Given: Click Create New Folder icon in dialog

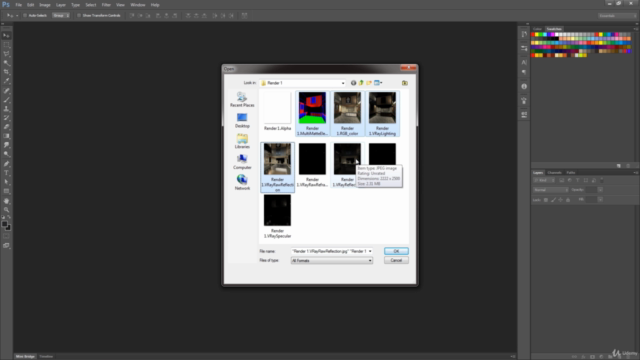Looking at the screenshot, I should pos(369,83).
